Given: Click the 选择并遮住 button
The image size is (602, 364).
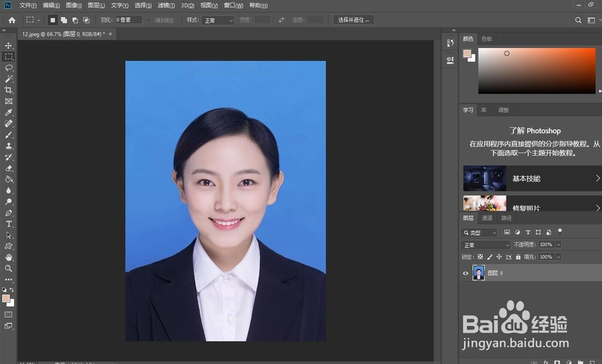Looking at the screenshot, I should (x=354, y=20).
